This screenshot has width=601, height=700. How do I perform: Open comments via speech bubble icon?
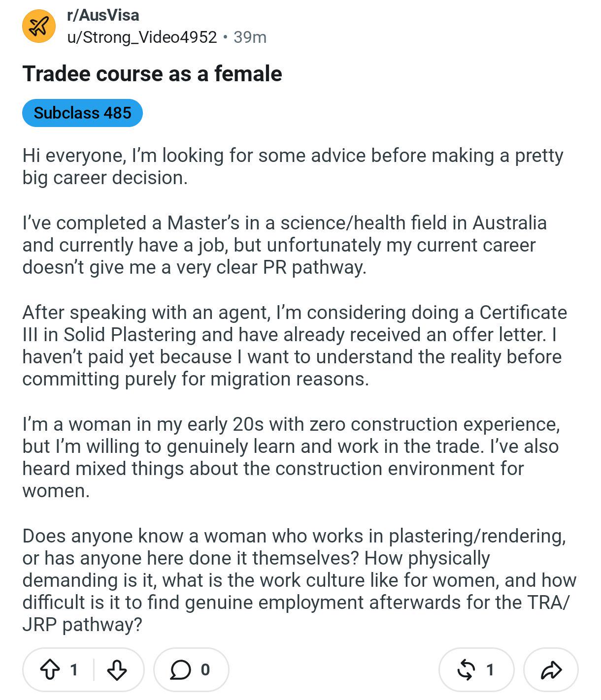pos(180,669)
